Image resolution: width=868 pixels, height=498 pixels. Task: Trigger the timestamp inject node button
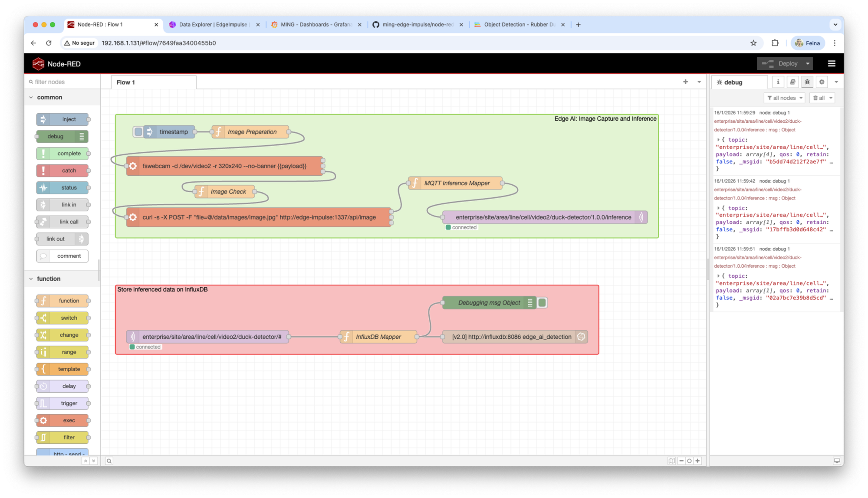click(x=138, y=132)
